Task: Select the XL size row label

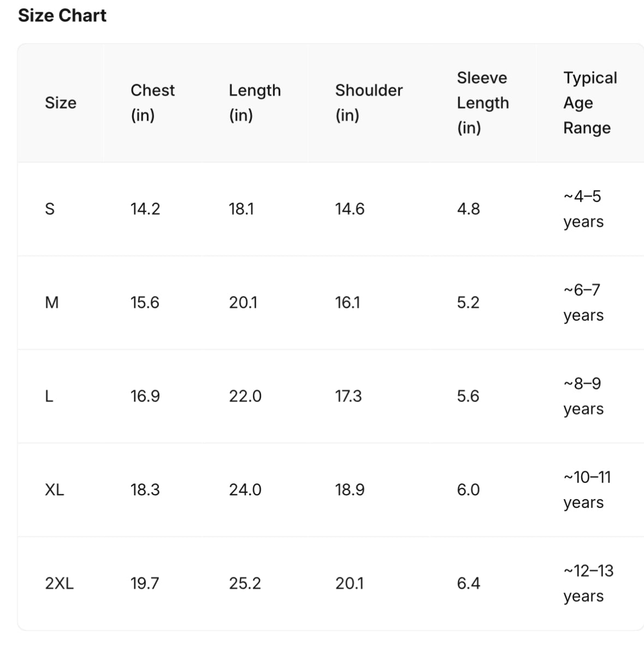Action: pyautogui.click(x=55, y=489)
